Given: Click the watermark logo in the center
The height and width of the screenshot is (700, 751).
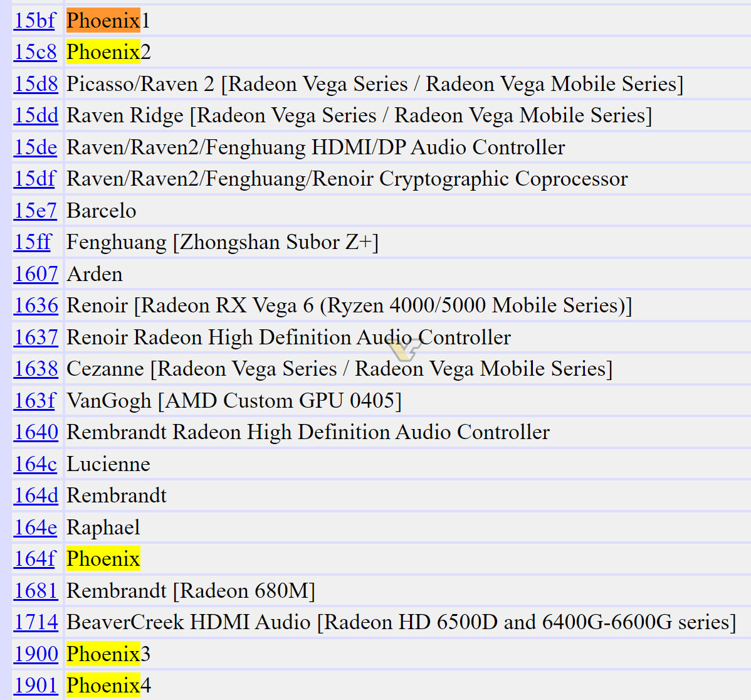Looking at the screenshot, I should pyautogui.click(x=404, y=347).
